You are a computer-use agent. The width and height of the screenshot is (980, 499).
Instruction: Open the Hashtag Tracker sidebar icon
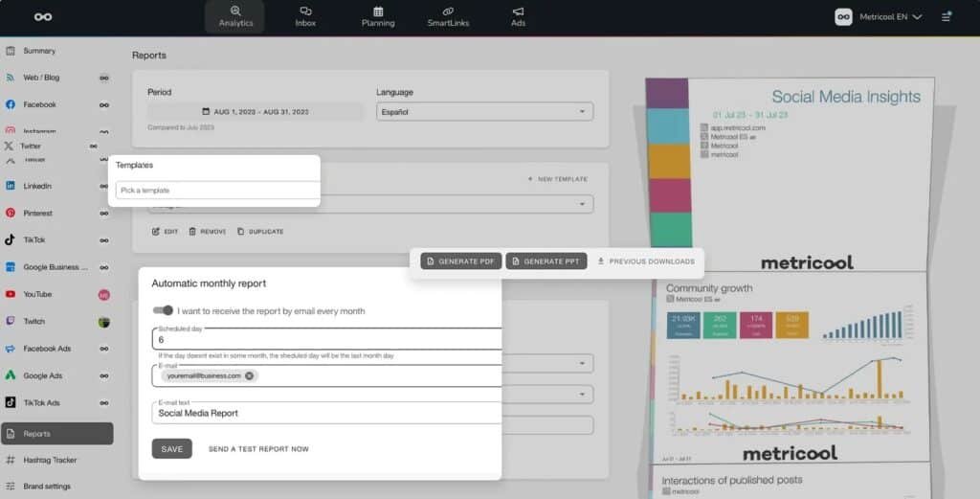tap(11, 461)
